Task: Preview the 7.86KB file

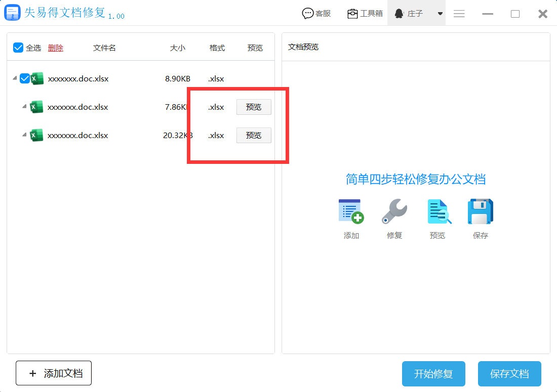Action: pyautogui.click(x=254, y=107)
